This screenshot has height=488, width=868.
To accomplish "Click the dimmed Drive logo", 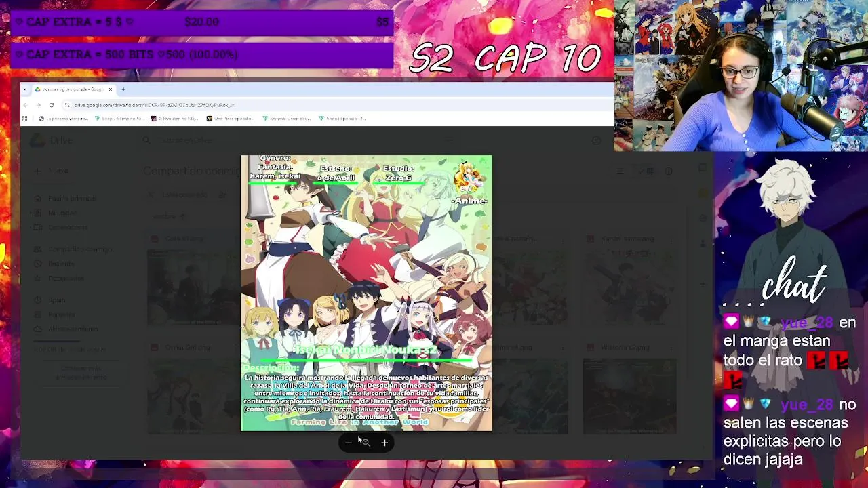I will pos(52,140).
